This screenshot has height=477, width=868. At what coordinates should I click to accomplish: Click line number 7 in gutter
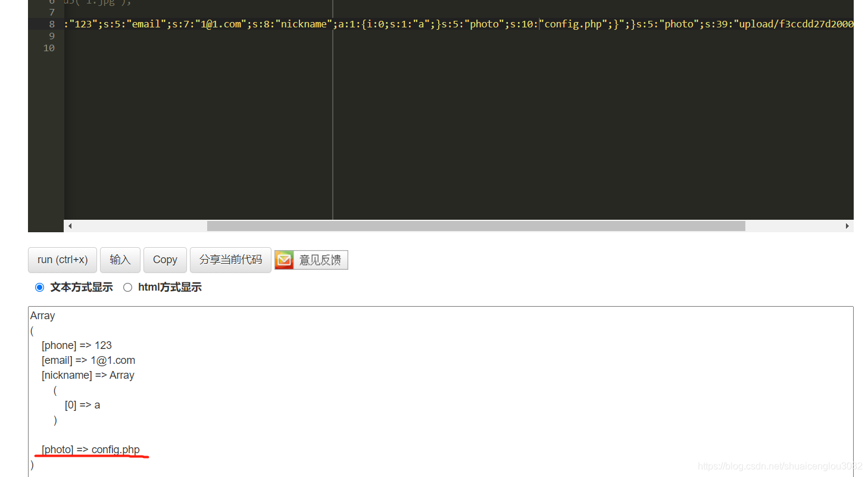52,13
